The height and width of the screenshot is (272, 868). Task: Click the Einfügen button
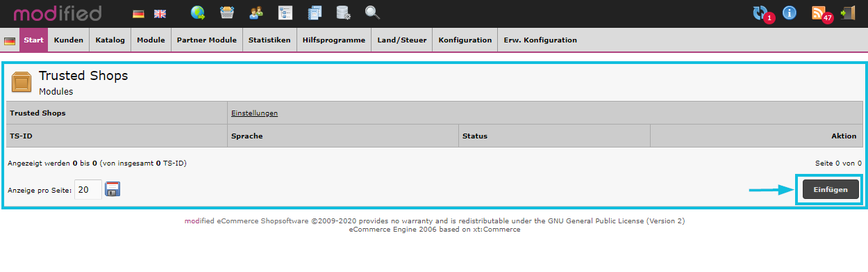click(831, 190)
